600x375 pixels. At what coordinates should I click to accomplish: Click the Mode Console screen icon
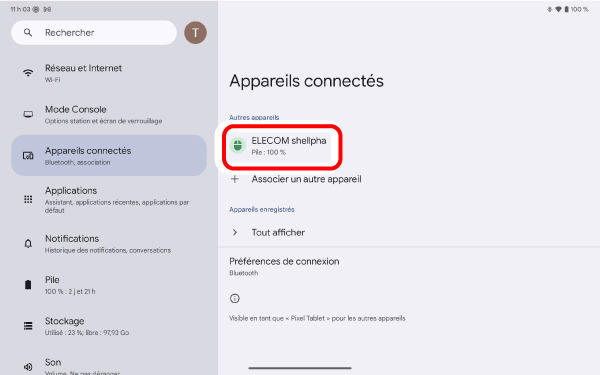[28, 114]
